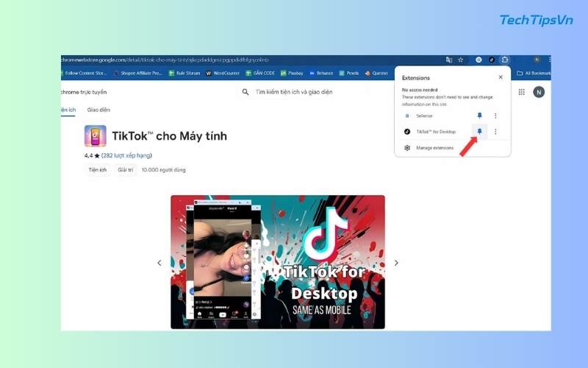The image size is (588, 368).
Task: Open Shopee Affiliate Pro... bookmark
Action: tap(137, 73)
